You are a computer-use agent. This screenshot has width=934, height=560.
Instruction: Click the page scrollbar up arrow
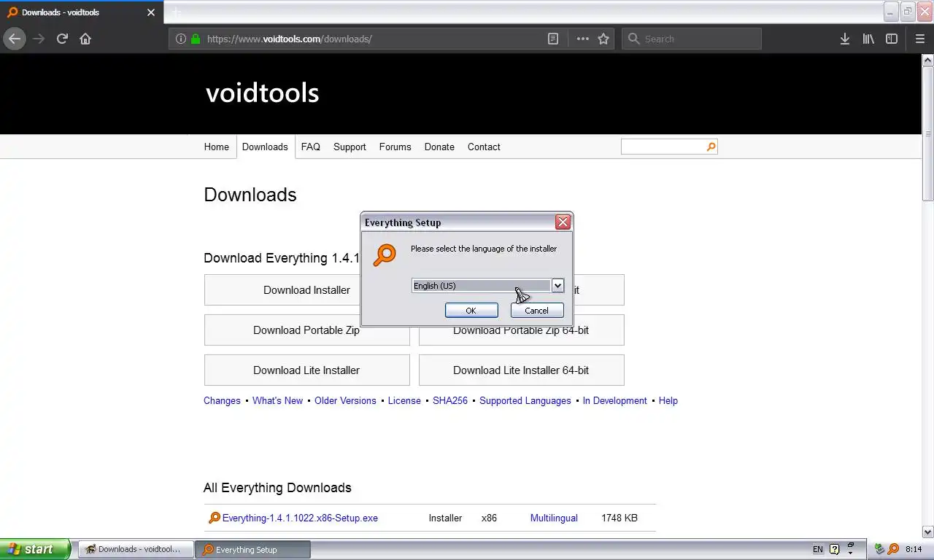pos(928,61)
